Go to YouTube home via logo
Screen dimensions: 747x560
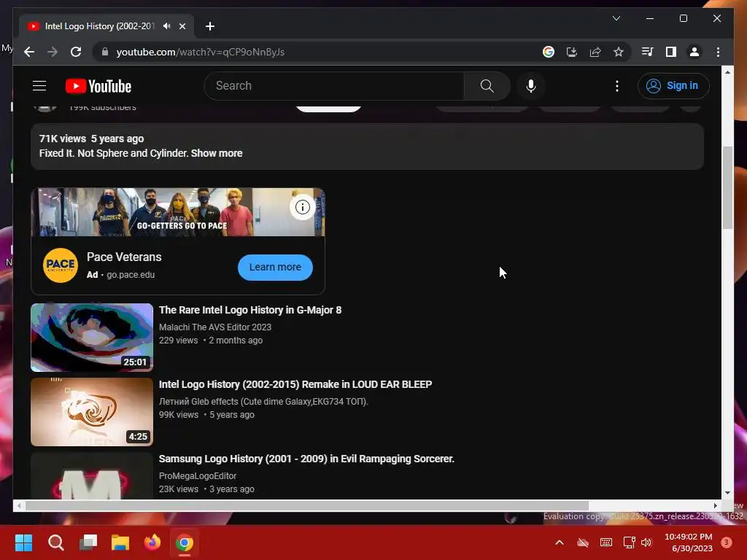98,86
